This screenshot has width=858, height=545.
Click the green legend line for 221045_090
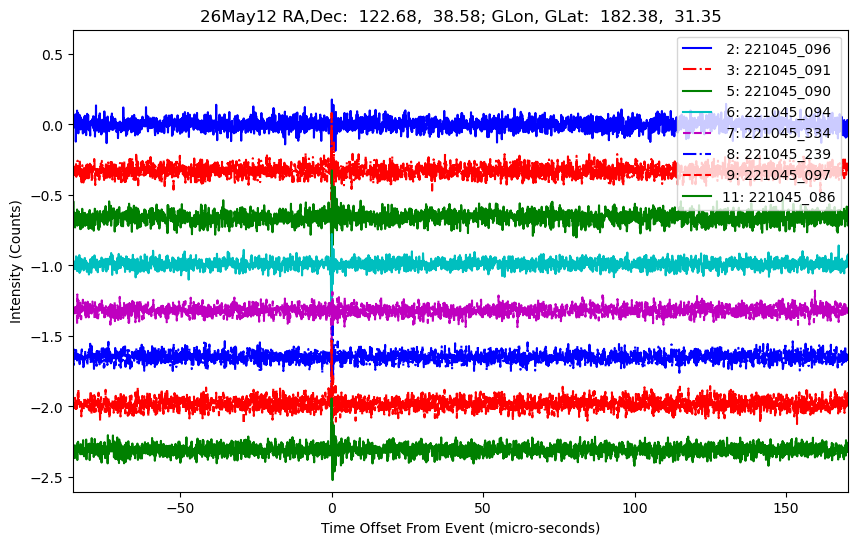(697, 91)
